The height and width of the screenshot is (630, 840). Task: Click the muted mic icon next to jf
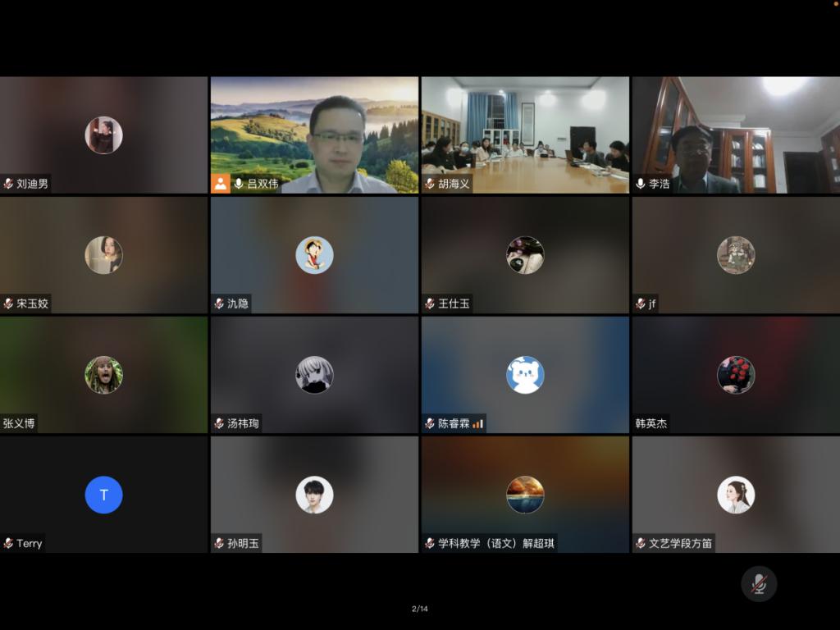pyautogui.click(x=640, y=304)
